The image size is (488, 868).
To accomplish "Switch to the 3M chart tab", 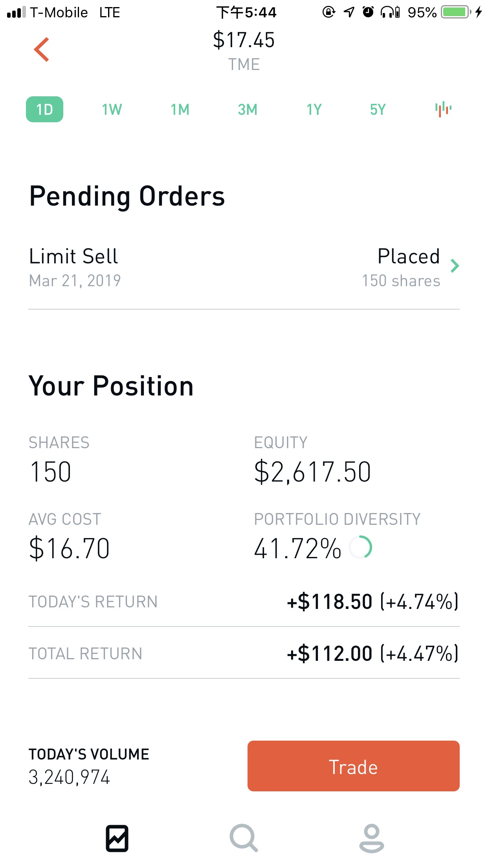I will 248,109.
